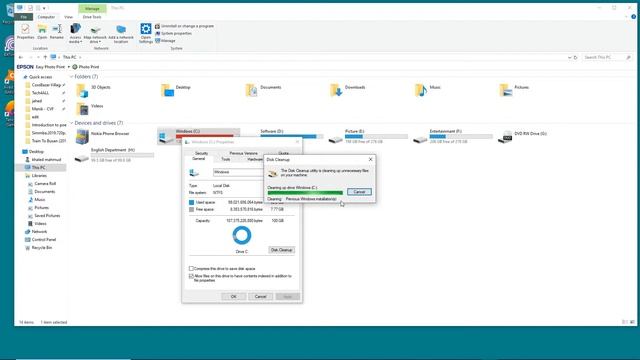The width and height of the screenshot is (640, 360).
Task: Click OK in the Properties dialog
Action: pos(233,297)
